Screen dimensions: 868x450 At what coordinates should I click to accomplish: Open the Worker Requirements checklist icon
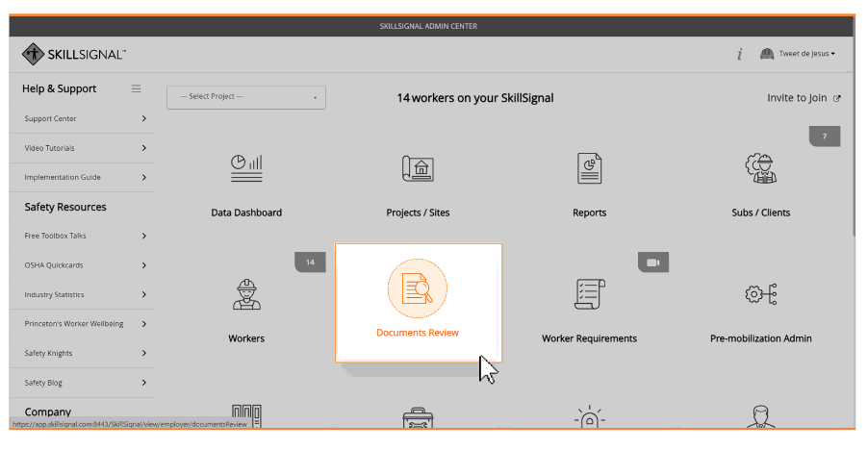pyautogui.click(x=589, y=294)
